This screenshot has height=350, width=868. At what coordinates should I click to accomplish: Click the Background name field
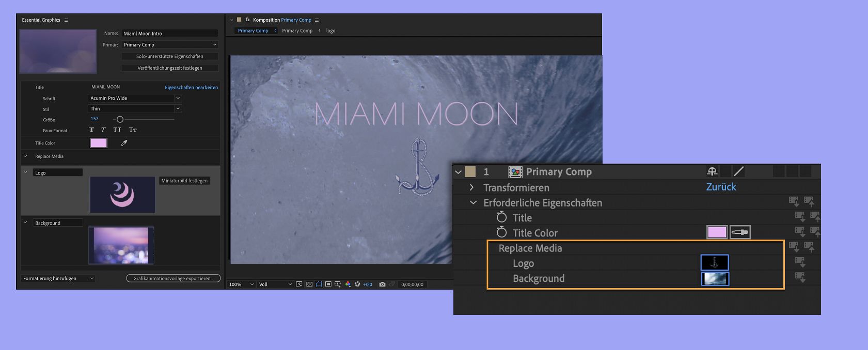pos(58,223)
